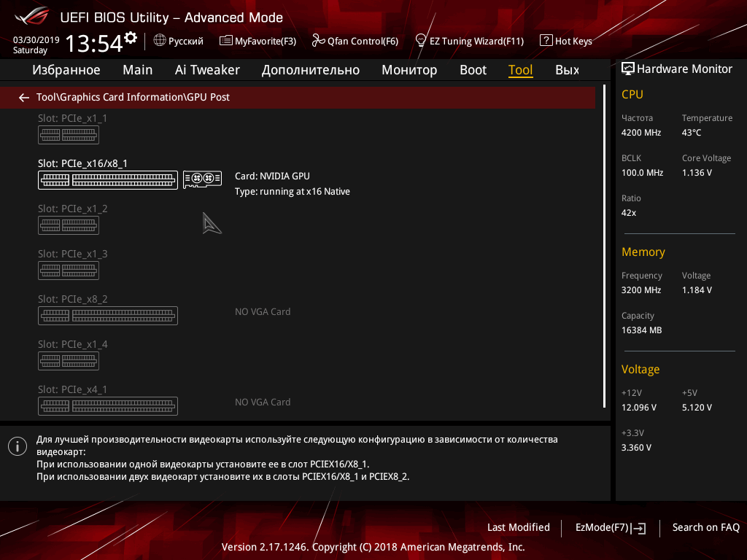Open the date/time settings gear icon
The height and width of the screenshot is (560, 747).
[131, 38]
